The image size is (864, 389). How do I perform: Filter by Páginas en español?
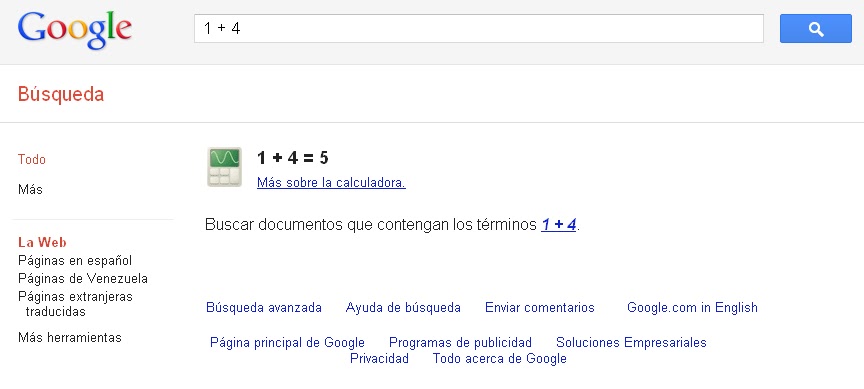click(75, 260)
